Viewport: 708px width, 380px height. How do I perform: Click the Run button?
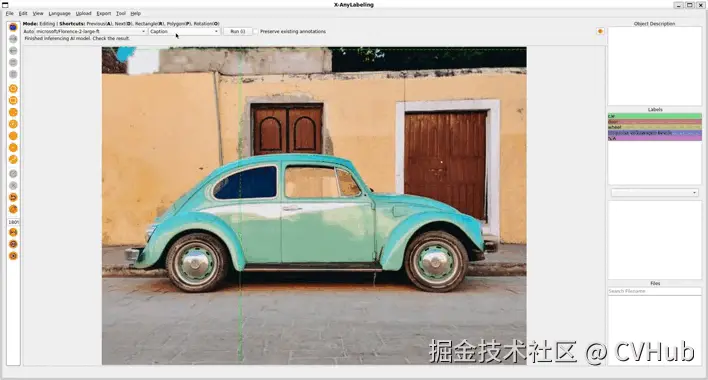pyautogui.click(x=238, y=32)
